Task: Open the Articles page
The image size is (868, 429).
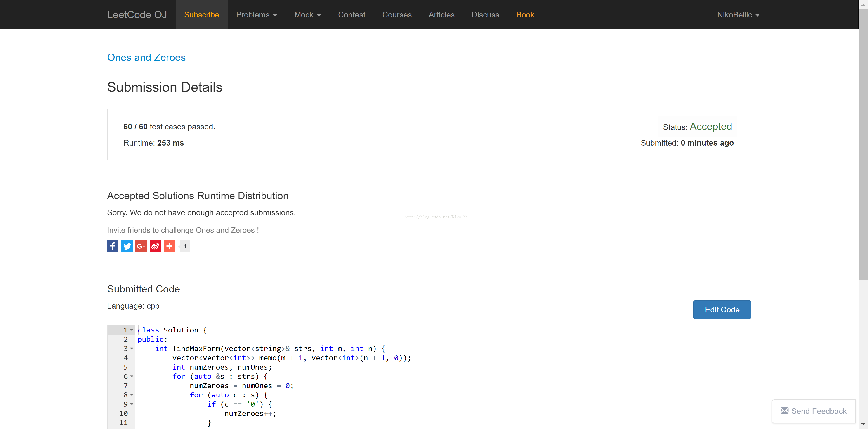Action: pyautogui.click(x=441, y=15)
